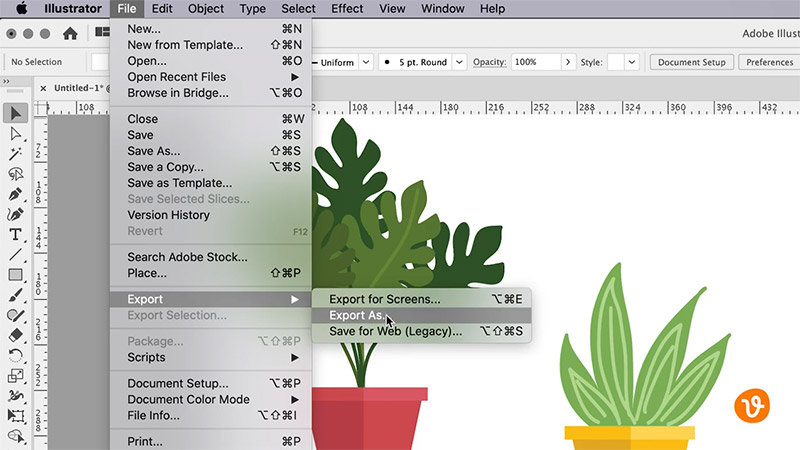Choose Save a Copy...
Screen dimensions: 800x450
pyautogui.click(x=211, y=167)
